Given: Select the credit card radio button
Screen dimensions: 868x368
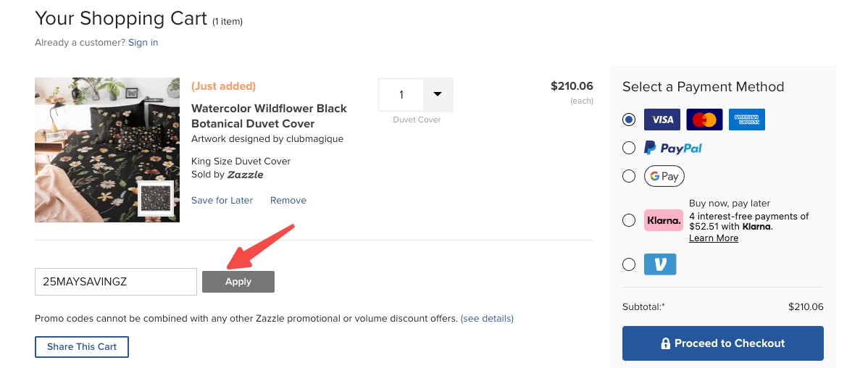Looking at the screenshot, I should [x=629, y=120].
